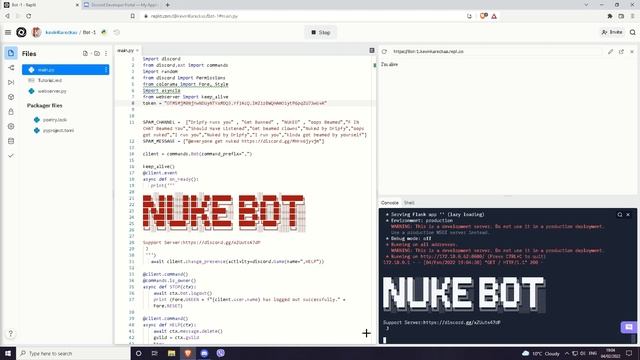
Task: Open the Secrets lock sidebar tool
Action: click(x=11, y=112)
